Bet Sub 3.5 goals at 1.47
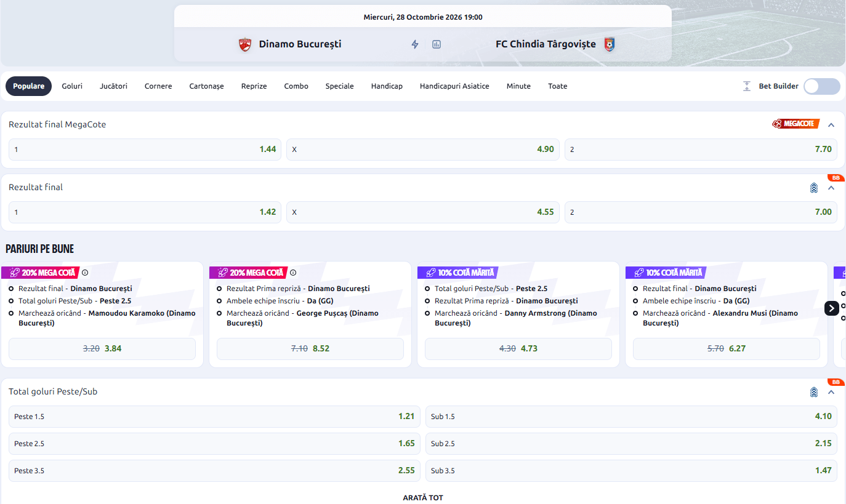This screenshot has height=504, width=846. tap(631, 471)
